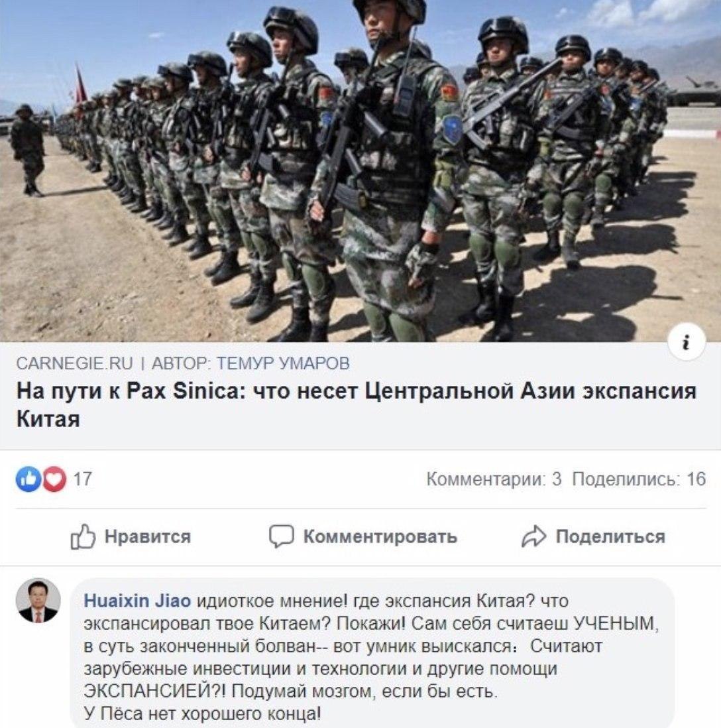Screen dimensions: 721x728
Task: Open the article headline "На пути к Pax Sinica"
Action: point(357,404)
